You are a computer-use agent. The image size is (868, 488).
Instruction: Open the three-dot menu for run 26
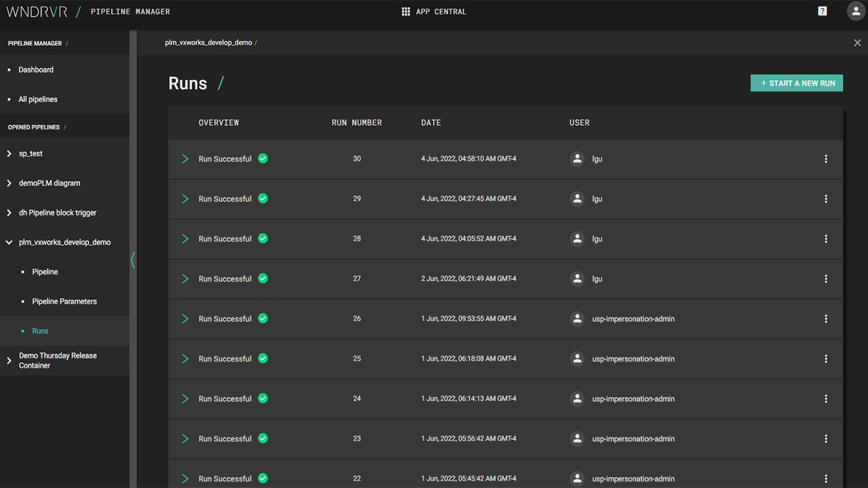pos(826,319)
